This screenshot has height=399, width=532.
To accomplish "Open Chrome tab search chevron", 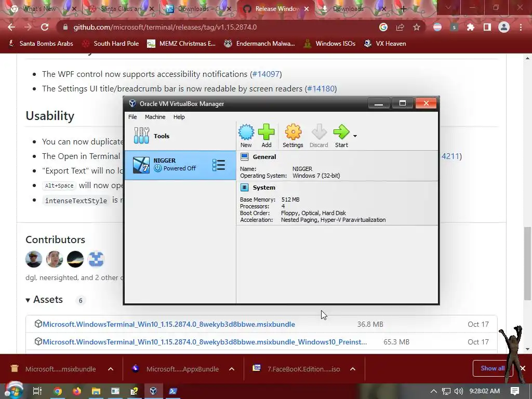I will [x=448, y=7].
